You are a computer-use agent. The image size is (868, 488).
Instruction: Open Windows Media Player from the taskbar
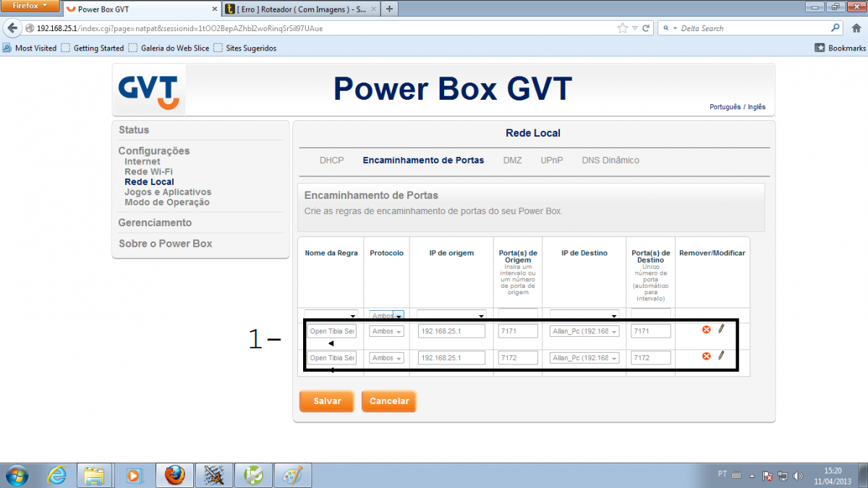pos(133,475)
